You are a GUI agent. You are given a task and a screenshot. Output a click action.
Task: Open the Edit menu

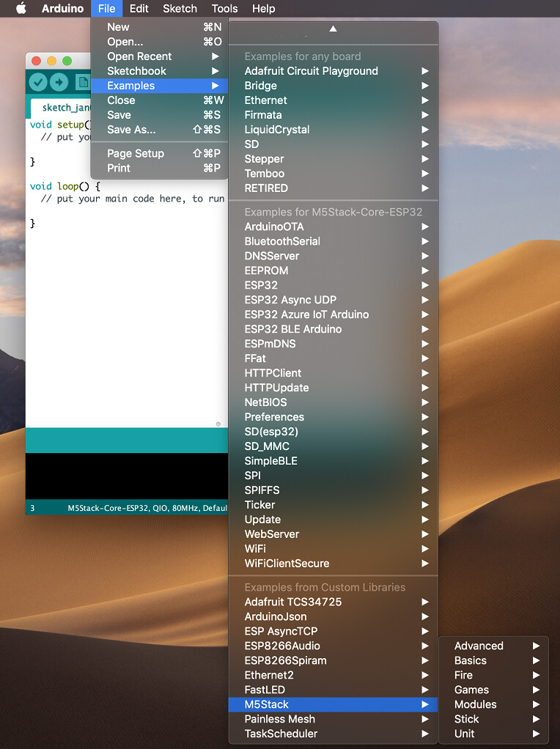[x=139, y=9]
